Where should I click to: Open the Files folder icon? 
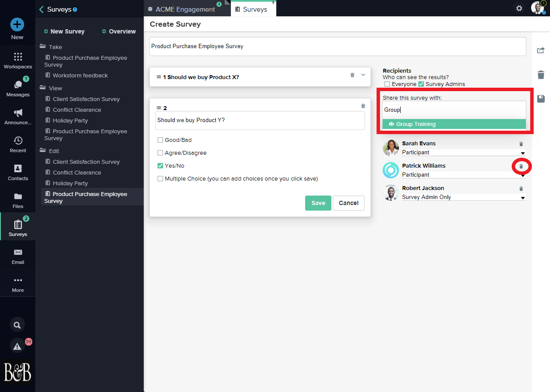18,196
